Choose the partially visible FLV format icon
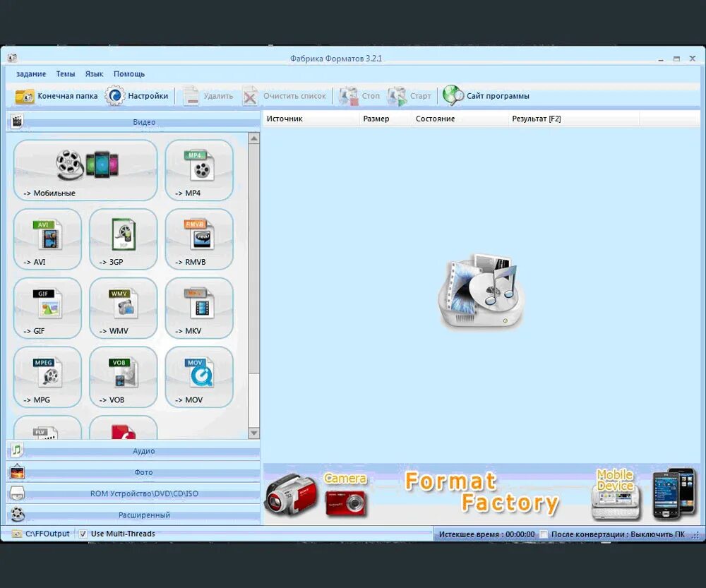The width and height of the screenshot is (706, 588). click(x=47, y=427)
